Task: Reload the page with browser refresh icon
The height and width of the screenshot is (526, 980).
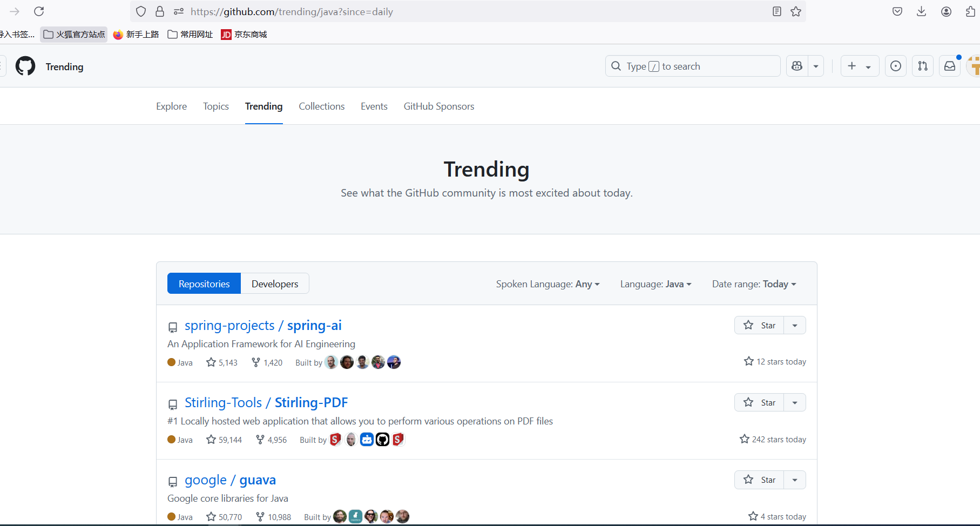Action: (39, 11)
